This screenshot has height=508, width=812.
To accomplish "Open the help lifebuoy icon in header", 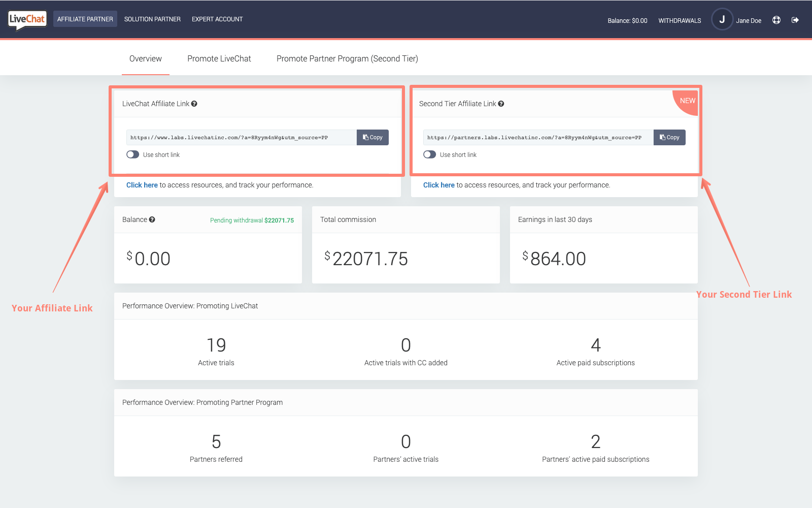I will click(x=776, y=20).
